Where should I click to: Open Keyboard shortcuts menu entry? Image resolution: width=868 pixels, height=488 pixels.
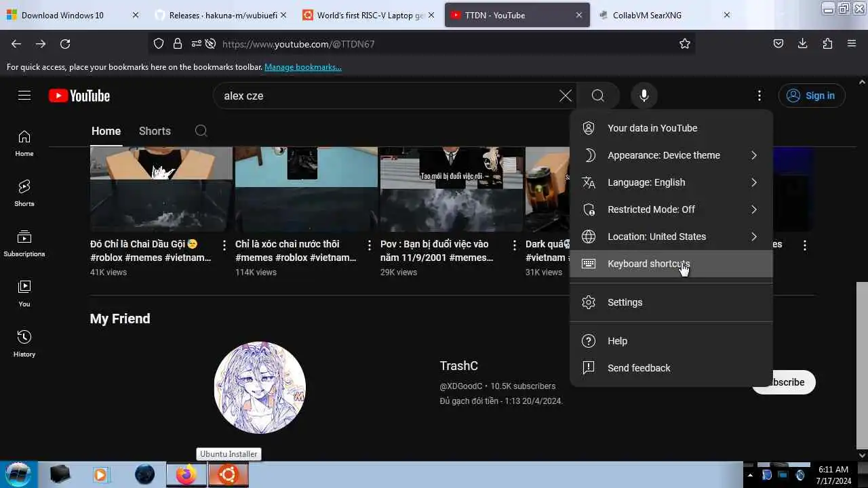pyautogui.click(x=671, y=264)
